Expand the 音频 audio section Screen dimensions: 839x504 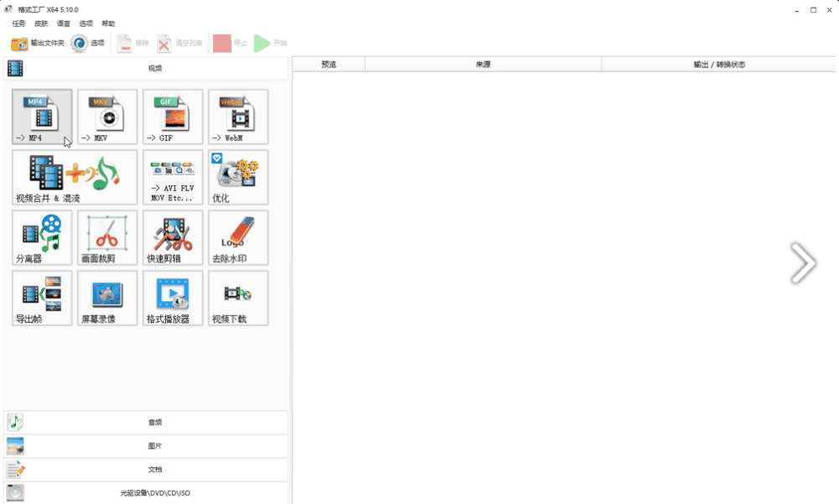coord(146,423)
